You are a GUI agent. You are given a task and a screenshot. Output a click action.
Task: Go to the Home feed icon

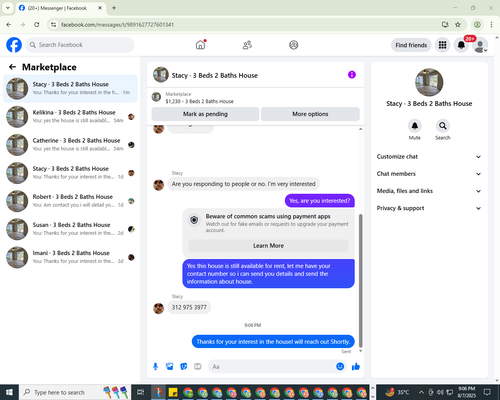tap(200, 45)
